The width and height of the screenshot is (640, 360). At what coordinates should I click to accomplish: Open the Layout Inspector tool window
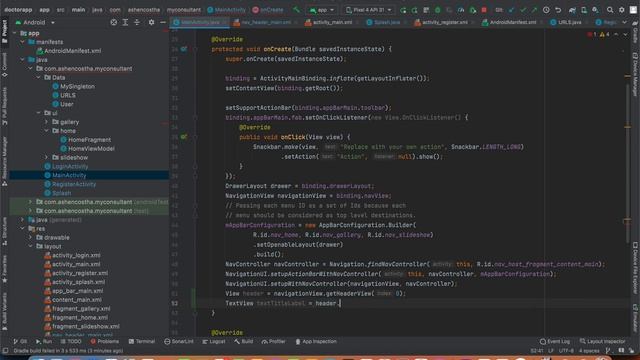(x=602, y=341)
